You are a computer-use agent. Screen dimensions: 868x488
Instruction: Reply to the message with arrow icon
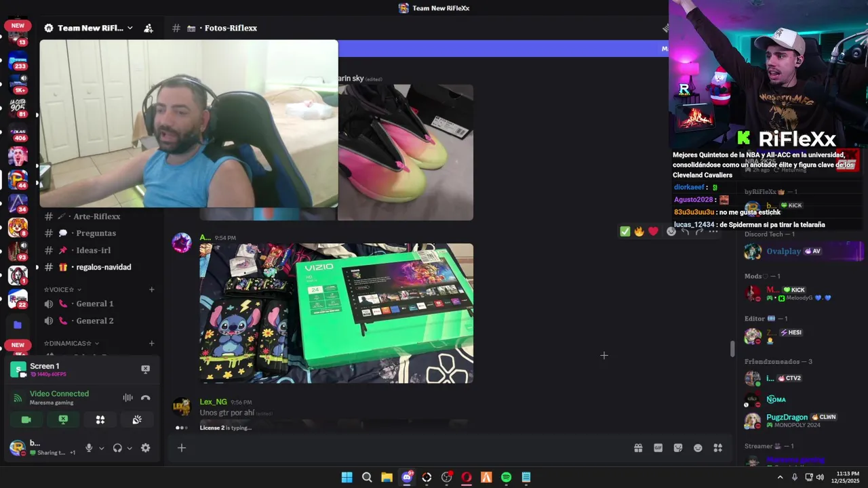tap(686, 232)
